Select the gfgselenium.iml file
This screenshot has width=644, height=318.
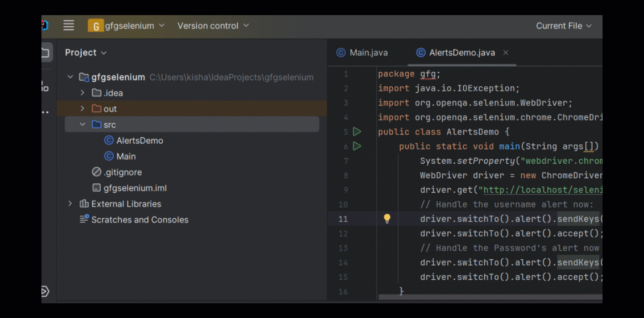(135, 188)
